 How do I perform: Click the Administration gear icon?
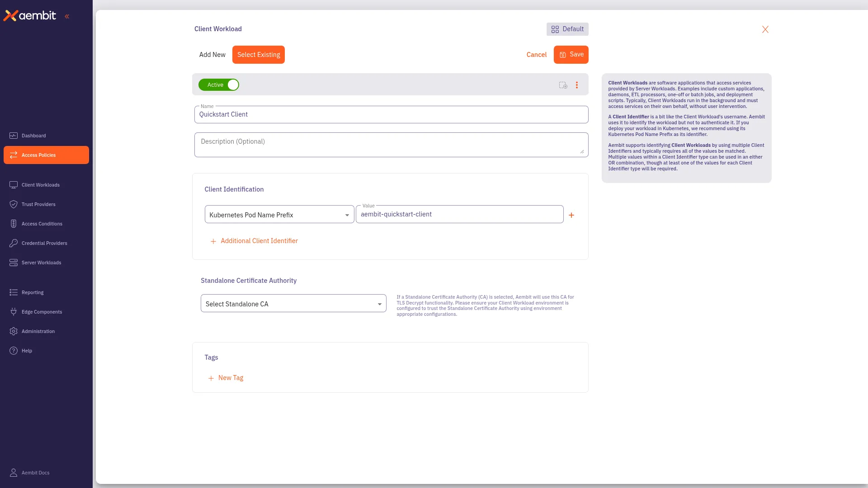(14, 331)
